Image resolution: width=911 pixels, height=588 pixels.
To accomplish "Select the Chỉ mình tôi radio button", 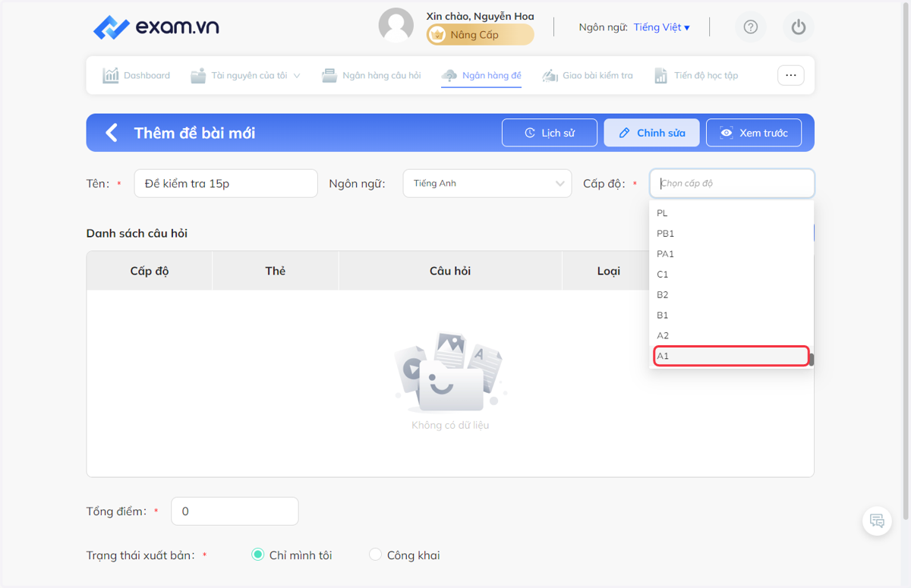I will click(257, 555).
